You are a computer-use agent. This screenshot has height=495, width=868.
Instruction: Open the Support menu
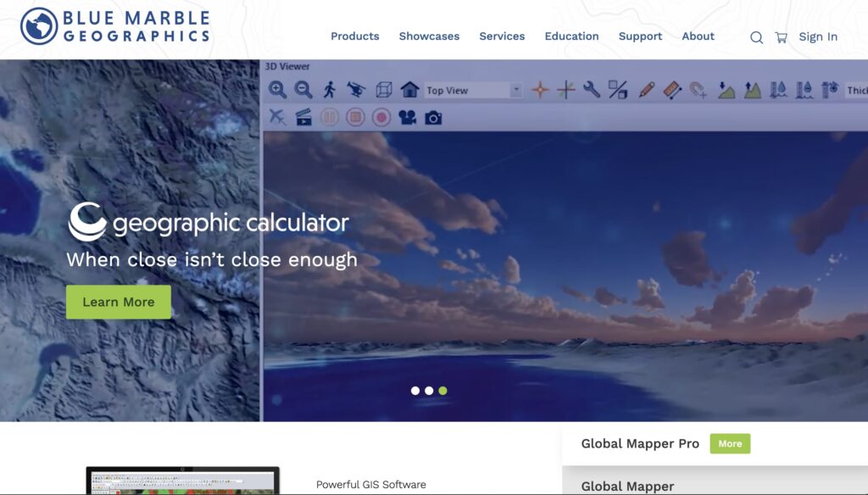[641, 36]
